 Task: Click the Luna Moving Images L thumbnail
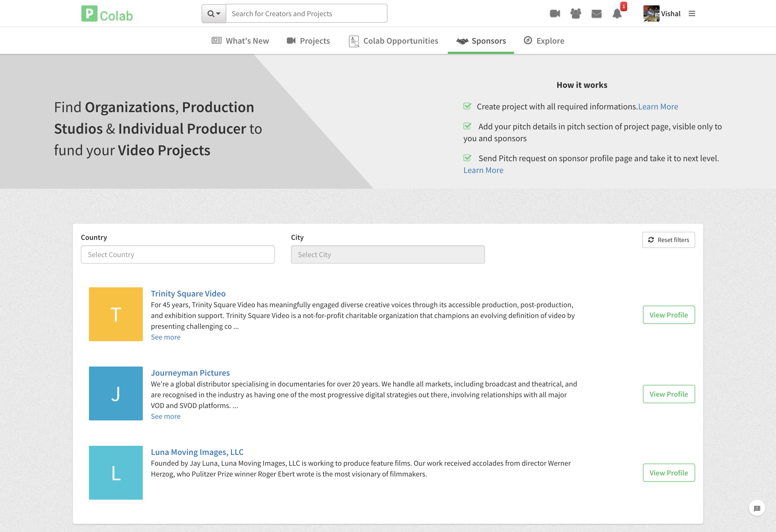coord(116,472)
